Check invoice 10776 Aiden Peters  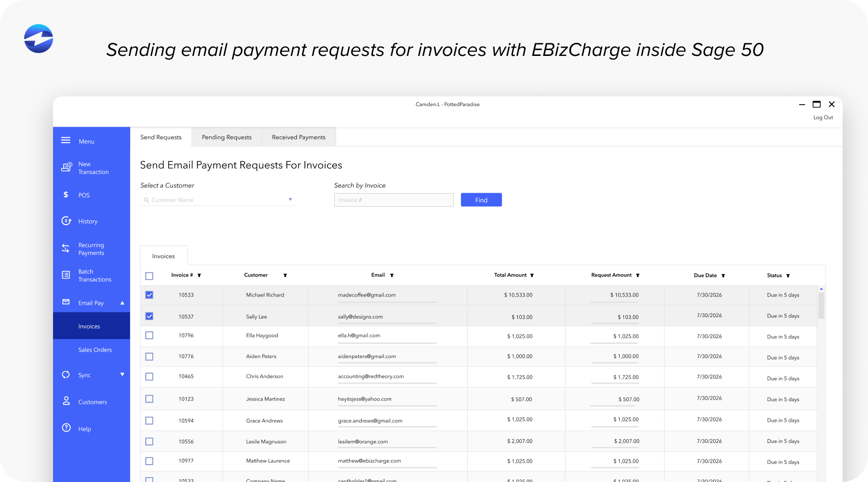click(149, 357)
